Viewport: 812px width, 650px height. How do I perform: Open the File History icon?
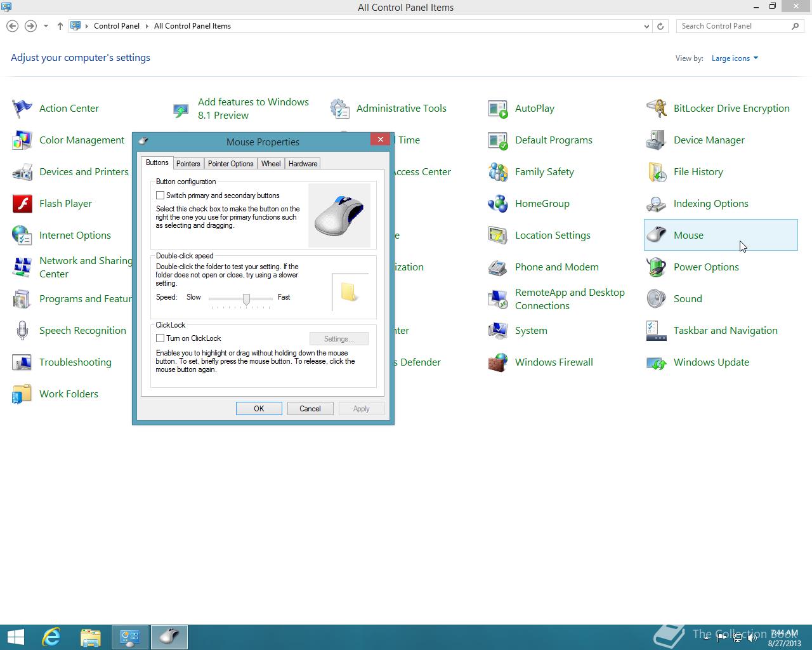(657, 172)
